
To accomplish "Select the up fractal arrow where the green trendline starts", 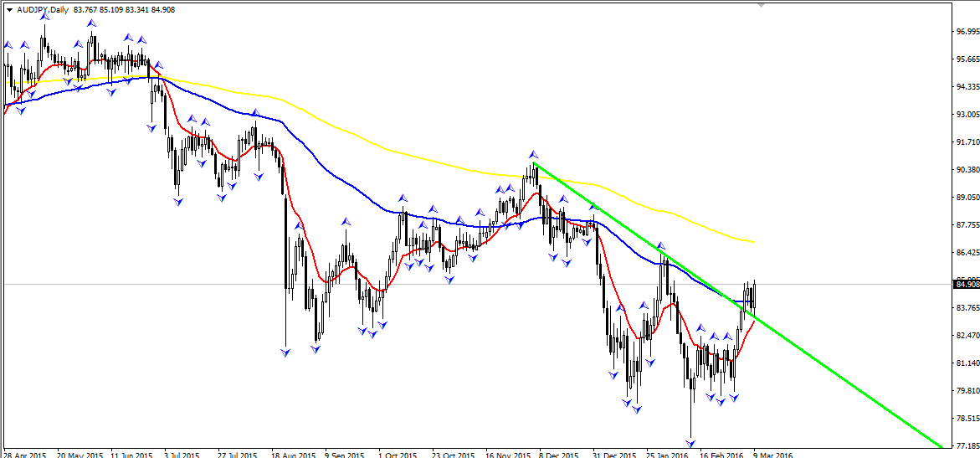I will (533, 154).
